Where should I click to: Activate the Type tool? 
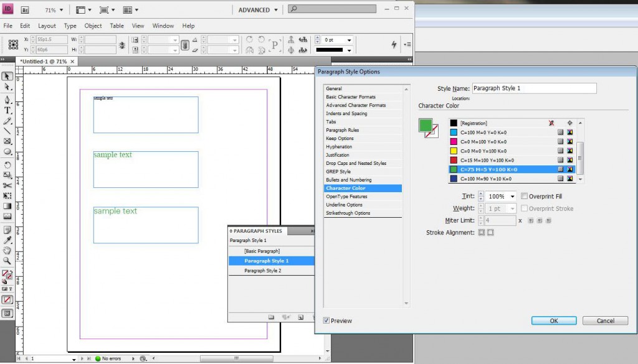point(7,111)
